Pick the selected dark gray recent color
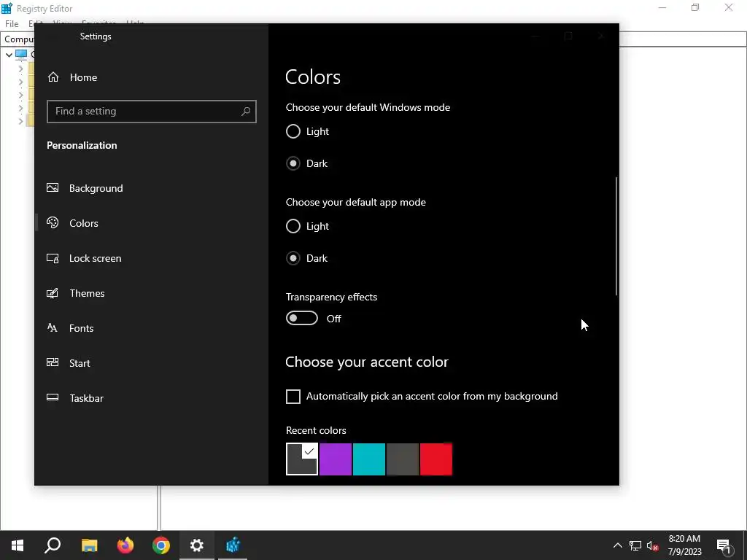Screen dimensions: 747x560 (301, 459)
